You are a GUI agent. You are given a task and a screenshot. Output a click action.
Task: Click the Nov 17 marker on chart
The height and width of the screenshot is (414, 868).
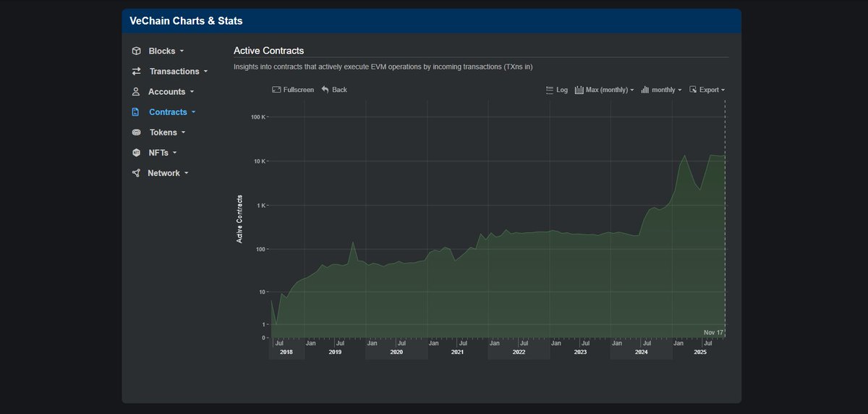(x=714, y=332)
